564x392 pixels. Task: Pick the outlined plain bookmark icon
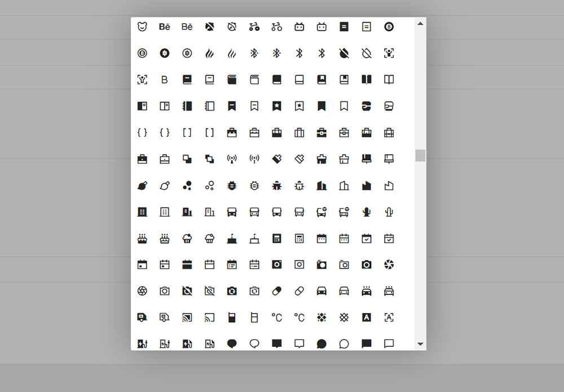[x=344, y=106]
